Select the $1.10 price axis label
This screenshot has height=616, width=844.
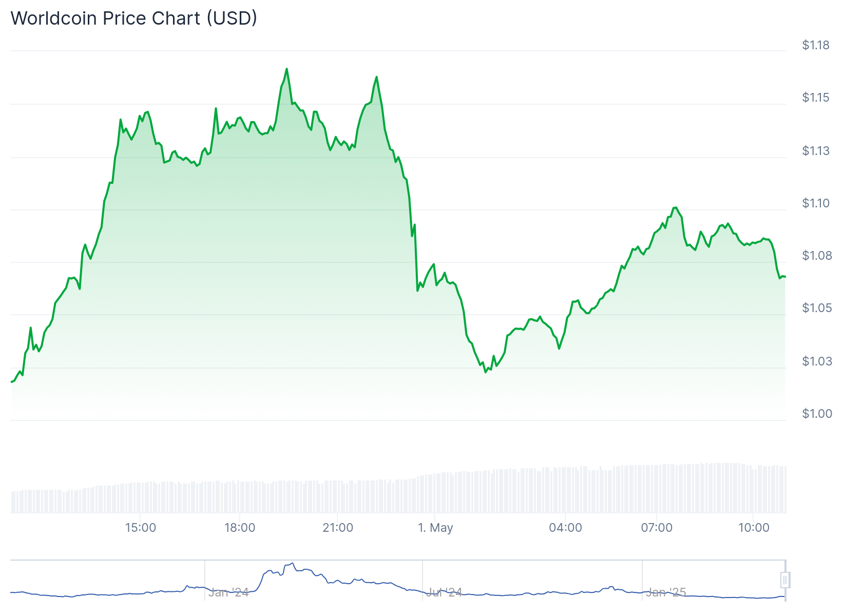(x=815, y=203)
